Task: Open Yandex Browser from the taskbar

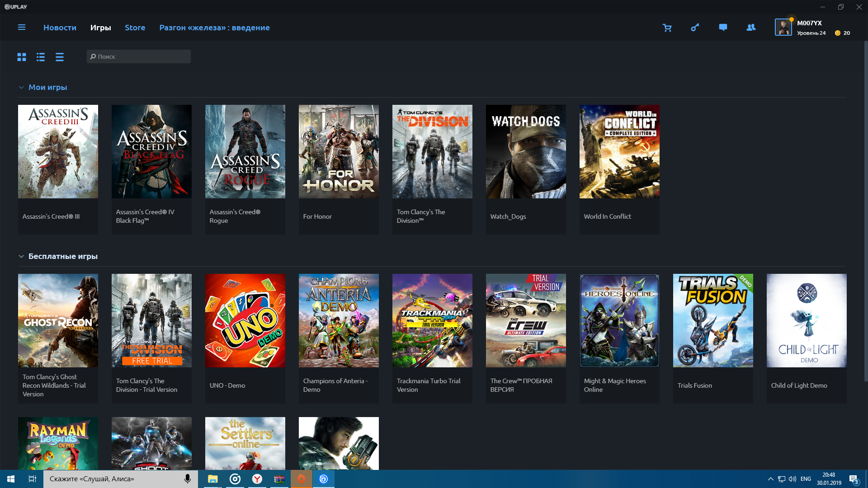Action: (x=257, y=479)
